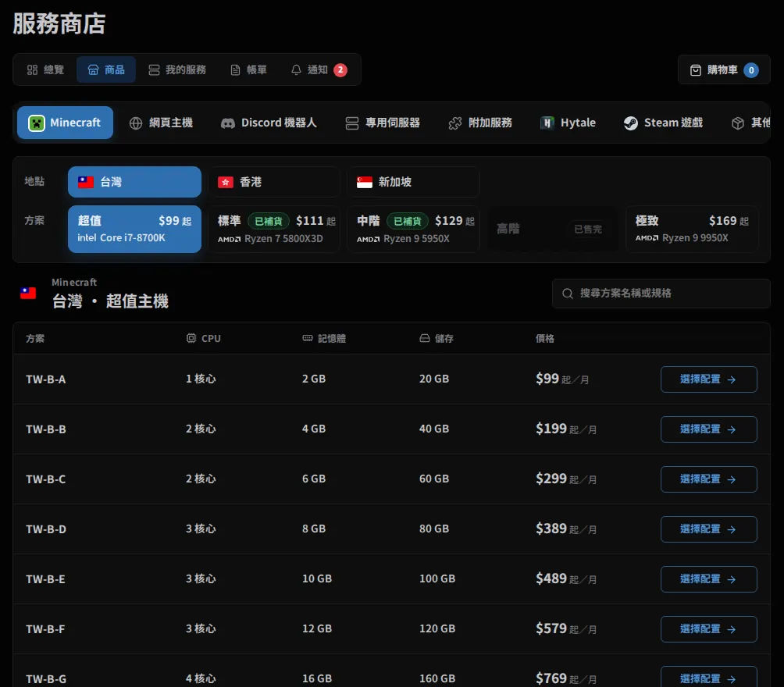Viewport: 784px width, 687px height.
Task: Select the Minecraft category
Action: coord(65,123)
